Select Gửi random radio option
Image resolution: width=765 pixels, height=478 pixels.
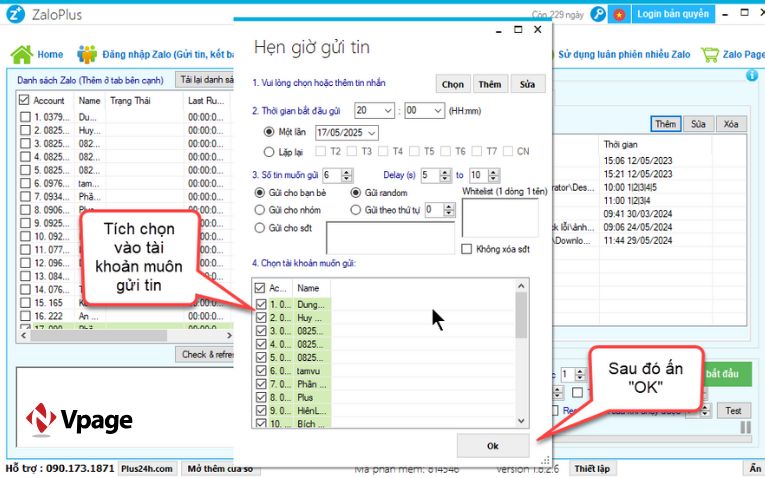point(356,193)
